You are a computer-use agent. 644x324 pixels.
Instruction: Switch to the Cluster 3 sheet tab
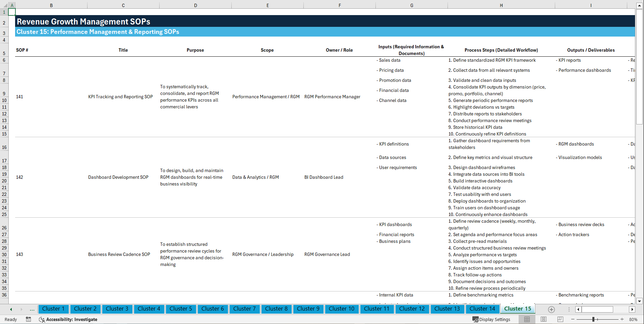pyautogui.click(x=117, y=309)
